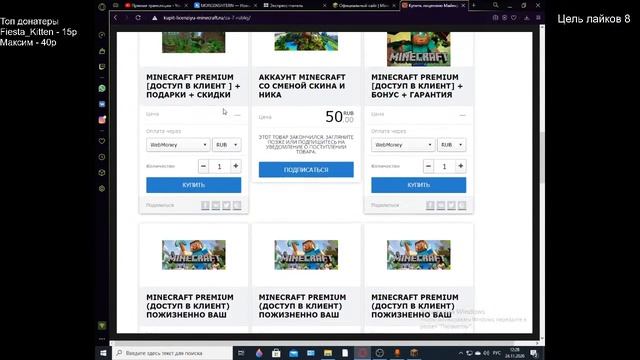The height and width of the screenshot is (360, 640).
Task: Take a snapshot with the camera icon
Action: tap(495, 18)
